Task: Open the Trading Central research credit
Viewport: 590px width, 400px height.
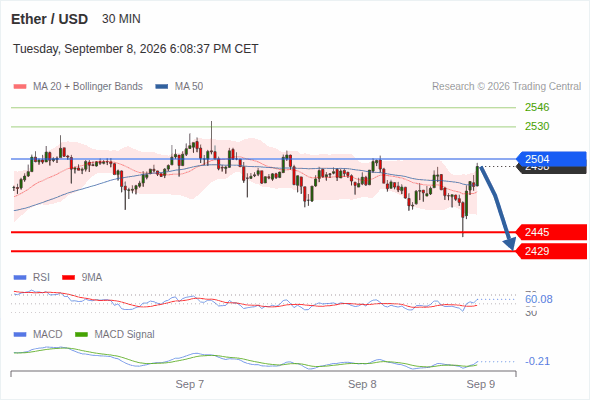Action: tap(506, 87)
